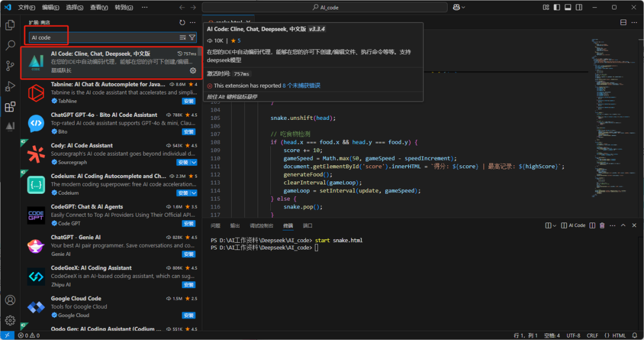
Task: Select AI Code: Cline extension entry
Action: point(112,62)
